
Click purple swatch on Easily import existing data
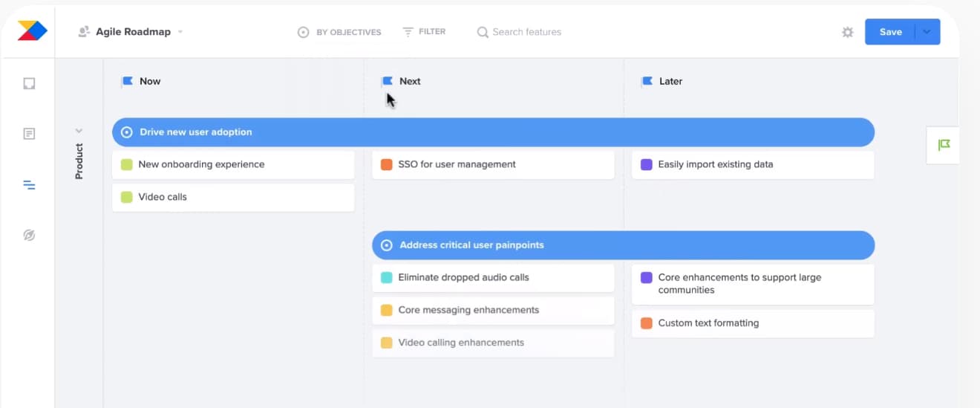tap(646, 164)
